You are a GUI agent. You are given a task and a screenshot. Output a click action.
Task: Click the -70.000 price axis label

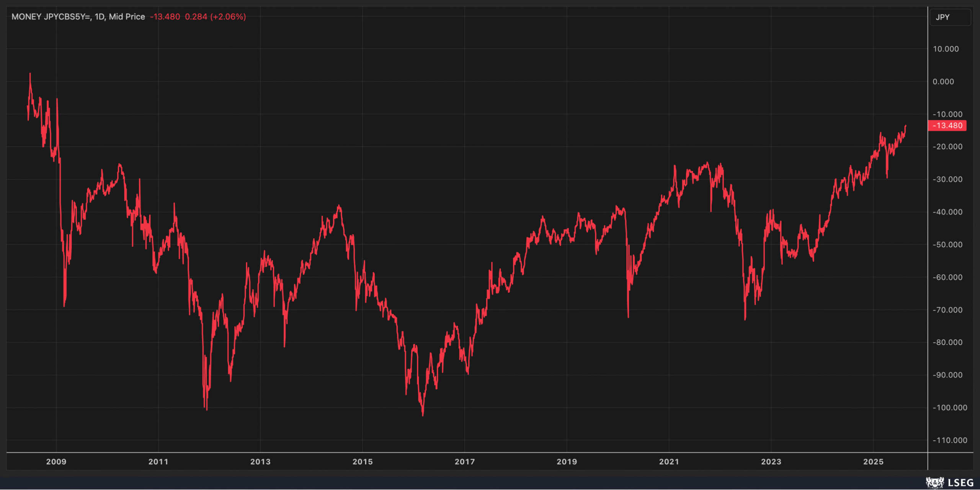(x=947, y=310)
